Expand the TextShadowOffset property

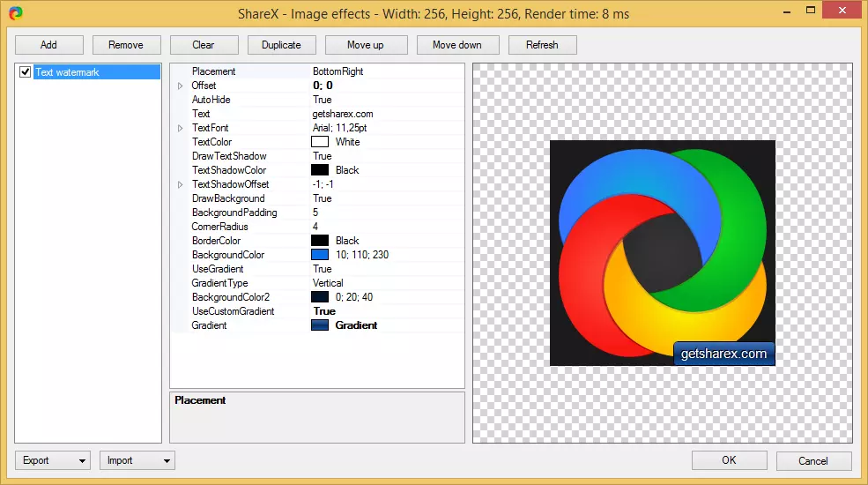tap(181, 184)
